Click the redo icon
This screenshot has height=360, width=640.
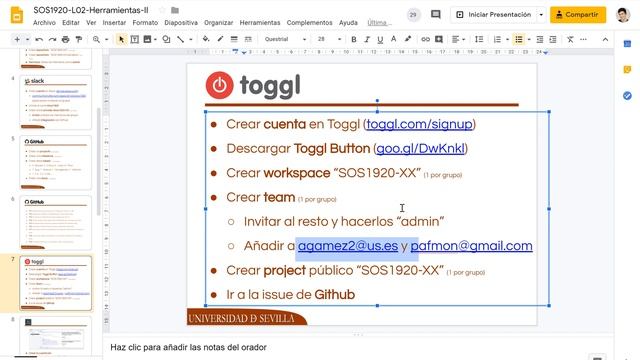(52, 40)
